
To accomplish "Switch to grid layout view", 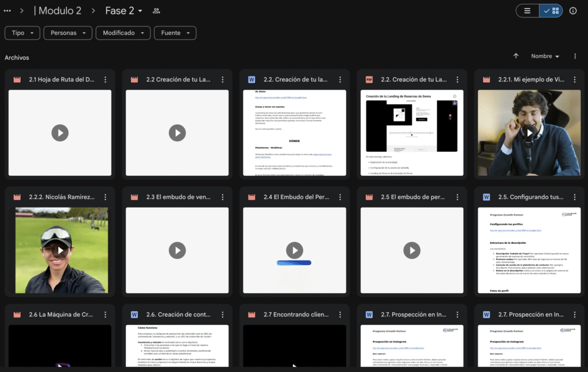I will click(551, 11).
